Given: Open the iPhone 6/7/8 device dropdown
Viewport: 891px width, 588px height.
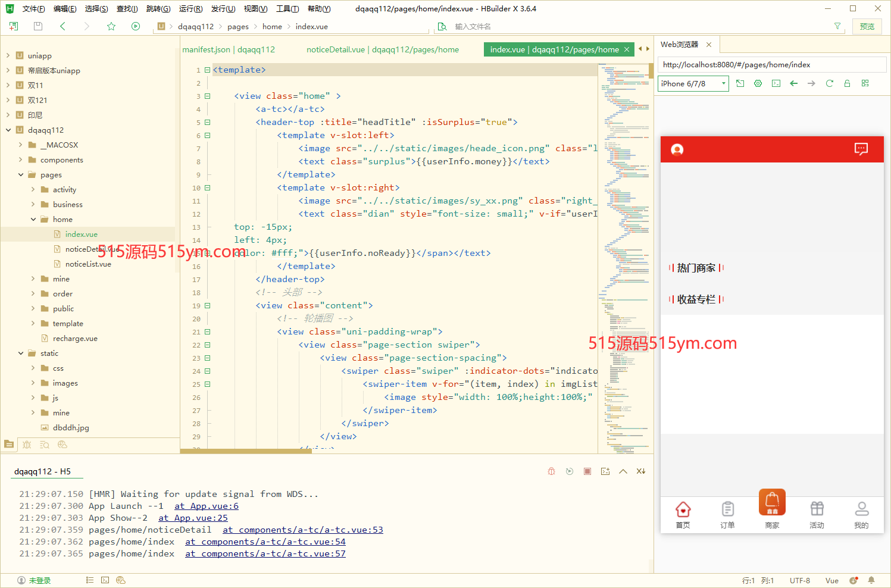Looking at the screenshot, I should point(693,83).
